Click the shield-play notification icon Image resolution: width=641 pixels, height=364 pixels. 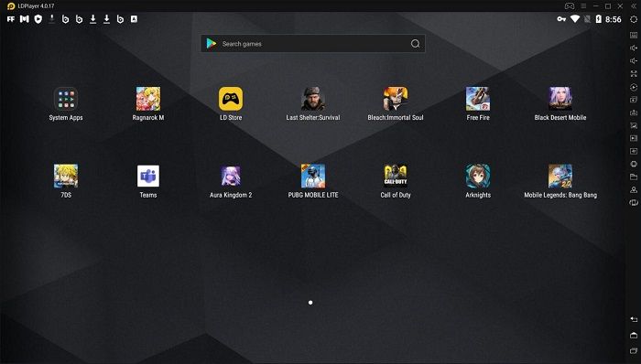[x=38, y=19]
